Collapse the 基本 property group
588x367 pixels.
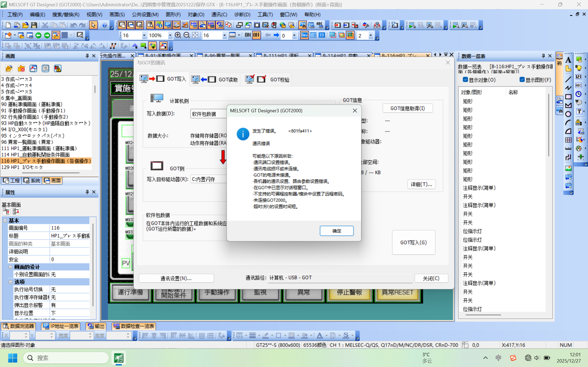(5, 220)
